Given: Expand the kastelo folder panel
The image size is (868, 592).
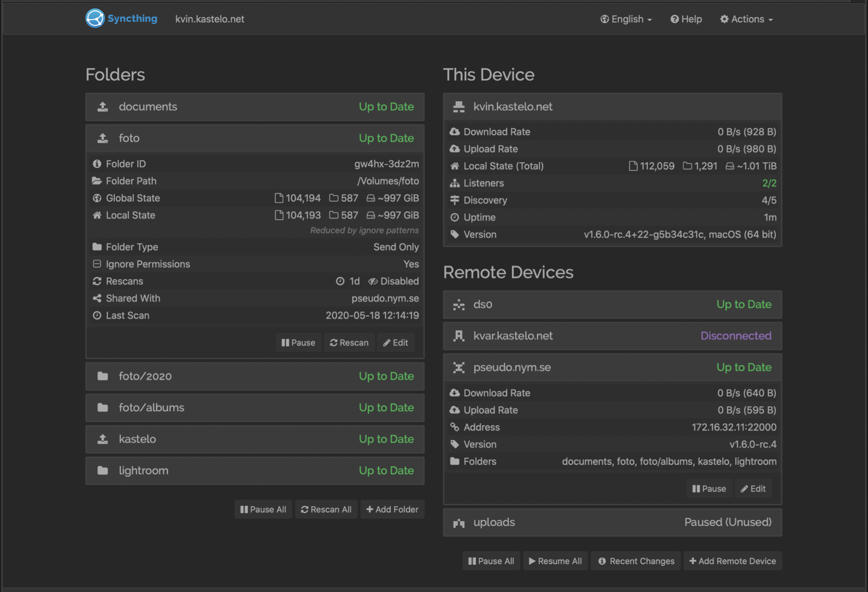Looking at the screenshot, I should (255, 439).
